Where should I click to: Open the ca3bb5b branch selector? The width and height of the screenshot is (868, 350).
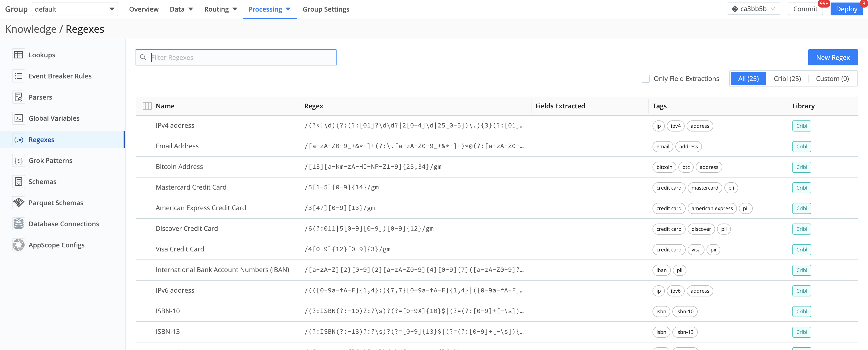point(754,9)
